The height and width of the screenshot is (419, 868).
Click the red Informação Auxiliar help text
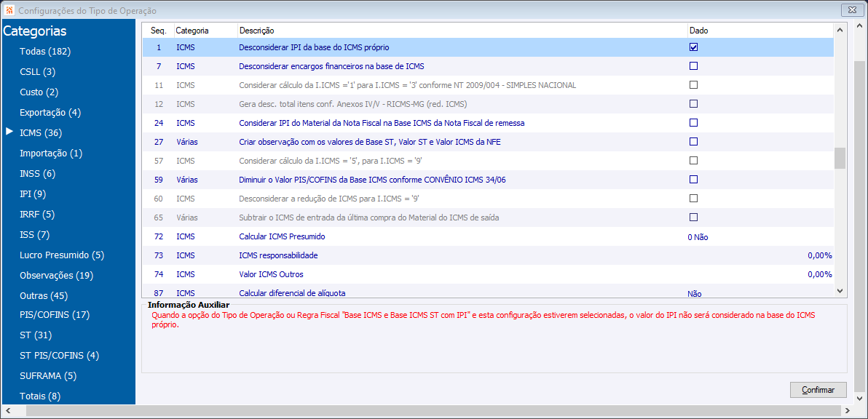point(484,320)
